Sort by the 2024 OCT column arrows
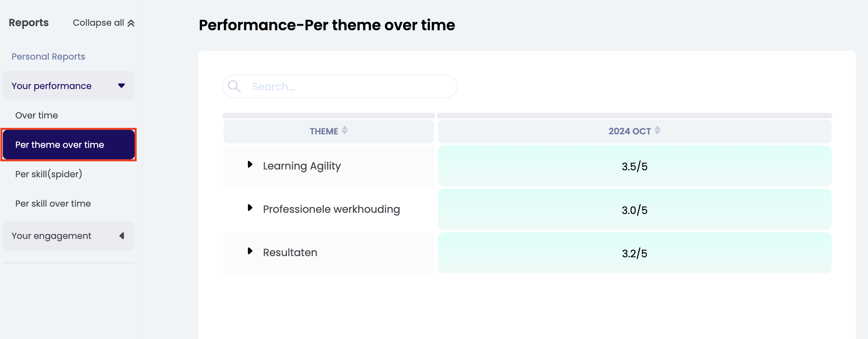The width and height of the screenshot is (868, 339). coord(657,130)
